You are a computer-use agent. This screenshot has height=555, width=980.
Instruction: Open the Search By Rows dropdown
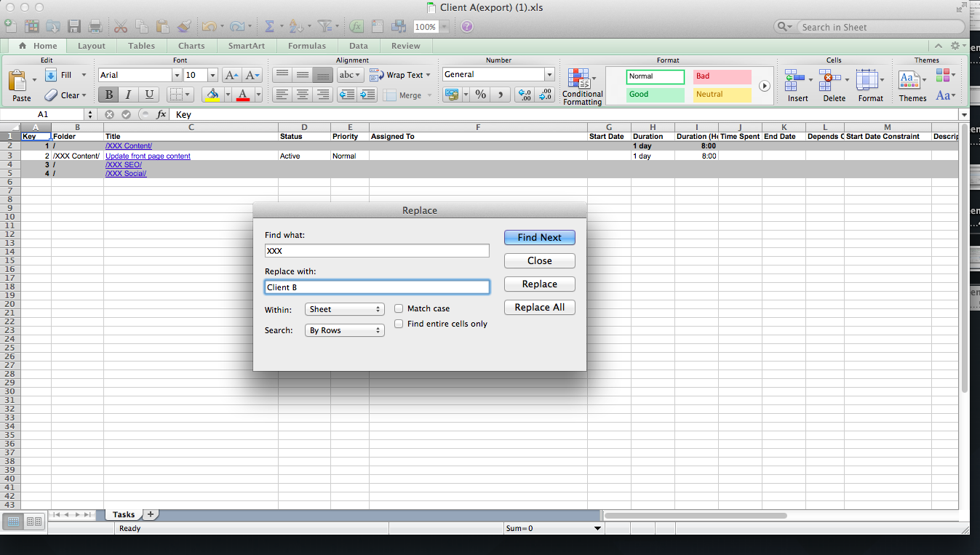(344, 330)
